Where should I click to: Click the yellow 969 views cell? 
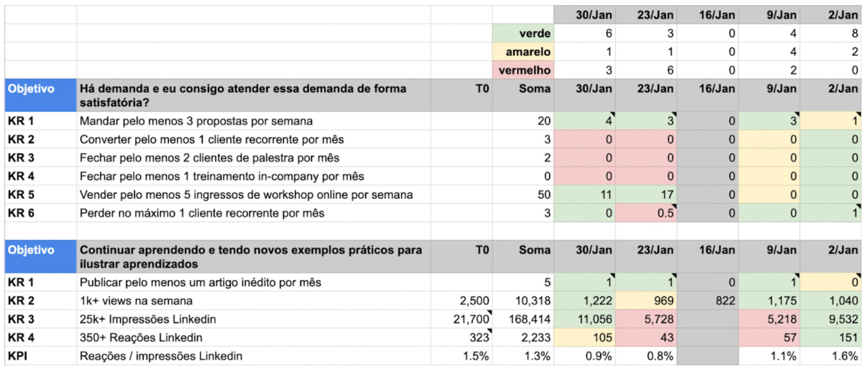click(x=646, y=300)
